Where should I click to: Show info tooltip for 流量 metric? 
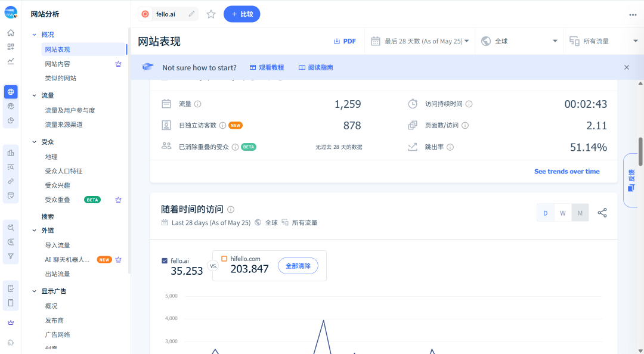pos(197,104)
